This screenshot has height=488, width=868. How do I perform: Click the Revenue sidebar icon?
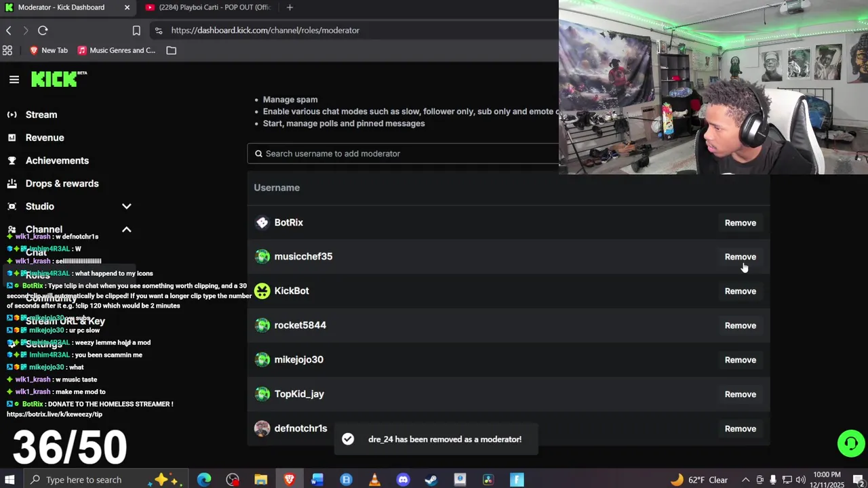[12, 138]
